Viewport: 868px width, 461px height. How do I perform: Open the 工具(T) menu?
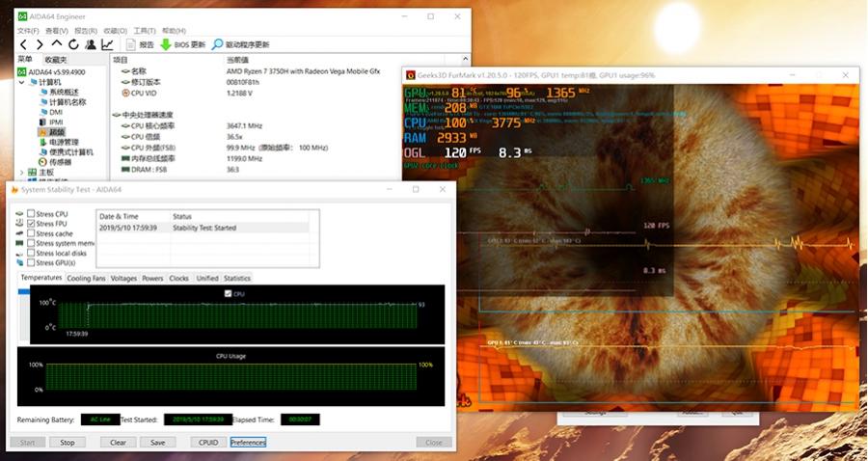(x=145, y=31)
